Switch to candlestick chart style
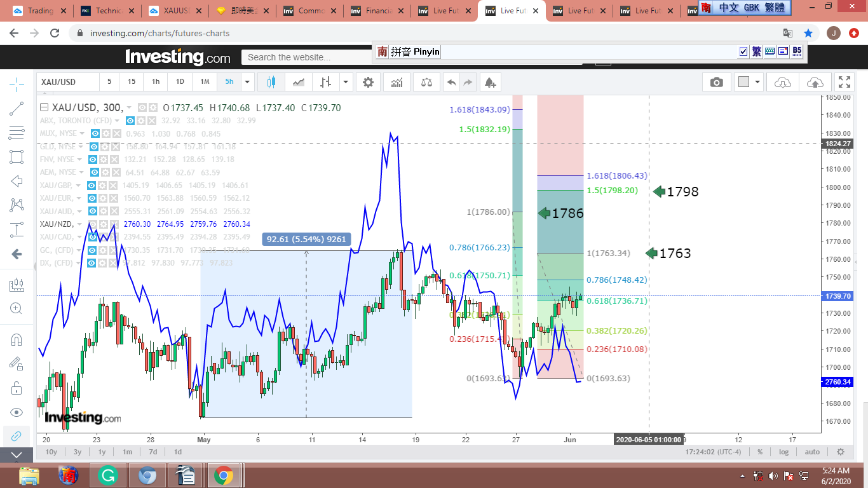The width and height of the screenshot is (868, 488). point(273,82)
